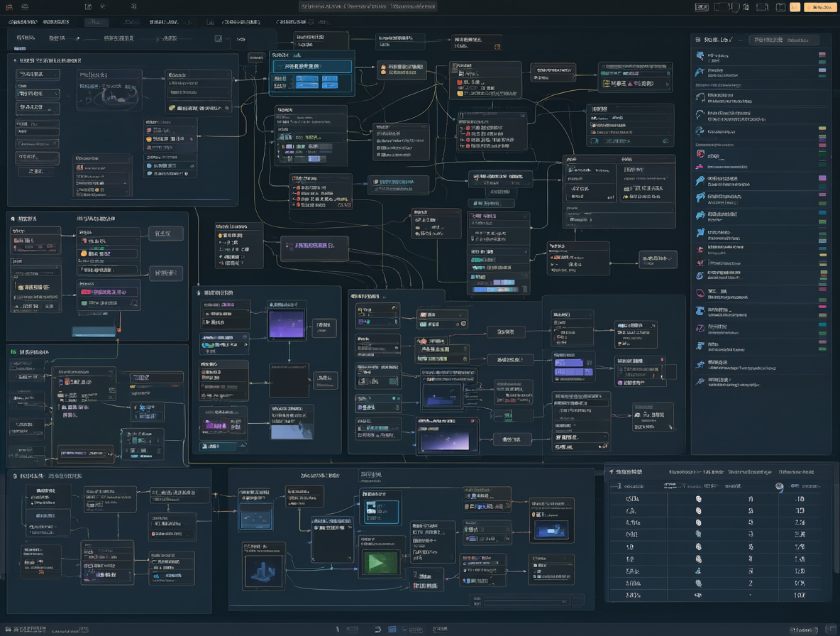Click the wide orange button in the top bar
This screenshot has width=840, height=636.
pos(822,7)
